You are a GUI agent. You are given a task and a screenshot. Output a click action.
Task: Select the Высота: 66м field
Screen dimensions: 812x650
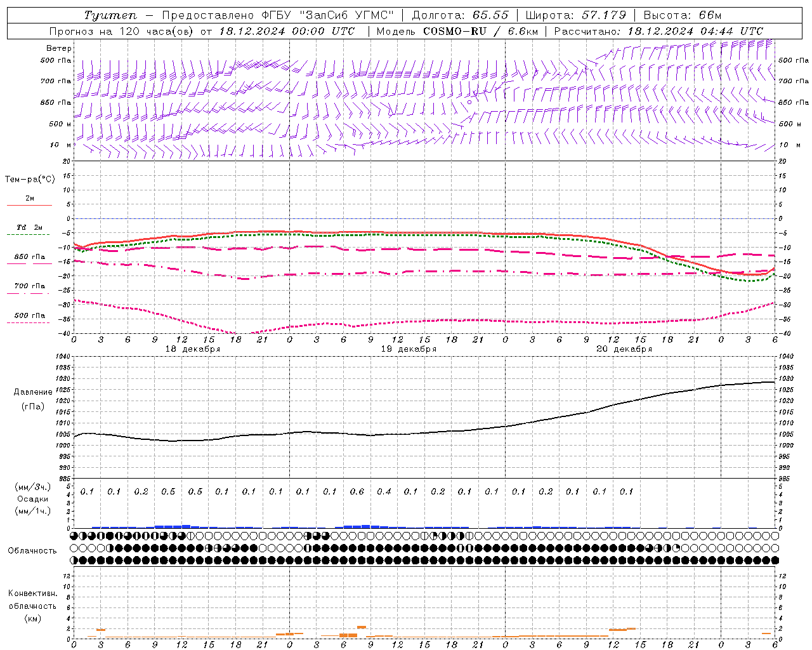coord(682,15)
